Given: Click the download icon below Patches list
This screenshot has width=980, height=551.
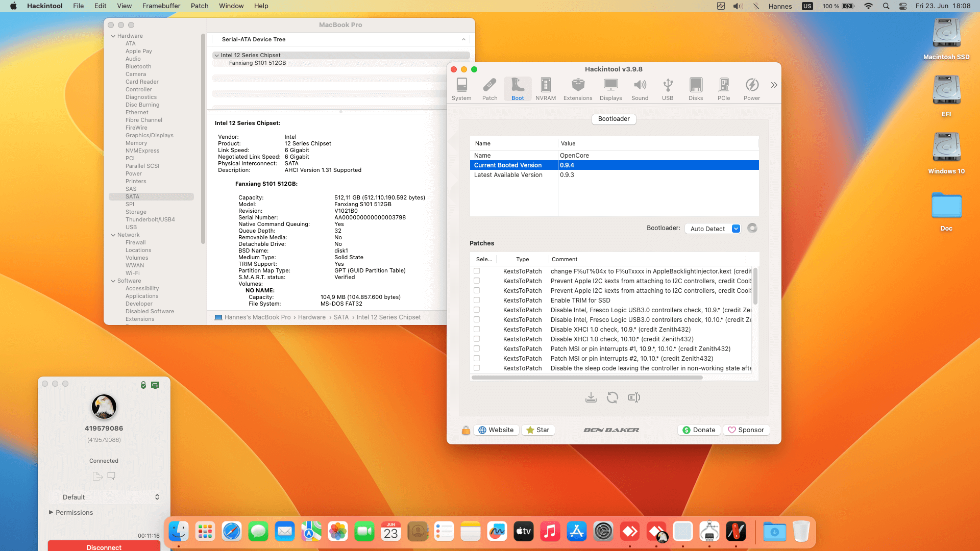Looking at the screenshot, I should 591,397.
